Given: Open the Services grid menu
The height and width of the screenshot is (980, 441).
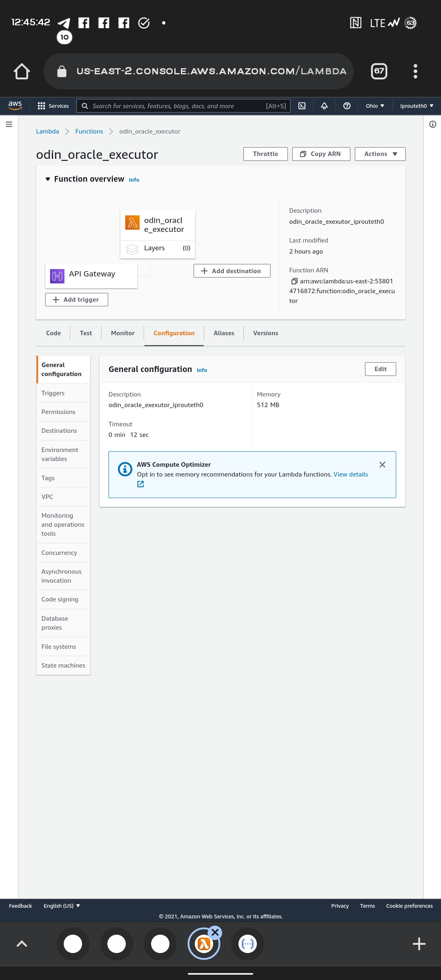Looking at the screenshot, I should point(53,106).
